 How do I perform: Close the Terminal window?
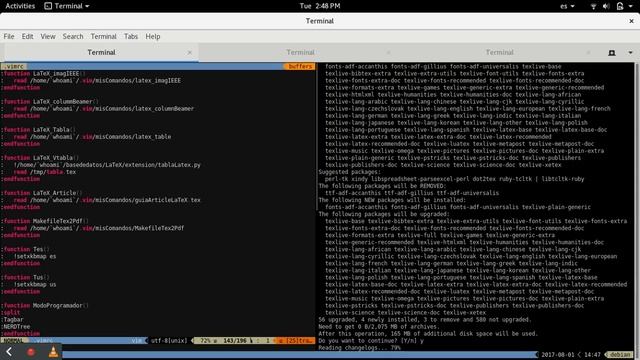coord(631,21)
